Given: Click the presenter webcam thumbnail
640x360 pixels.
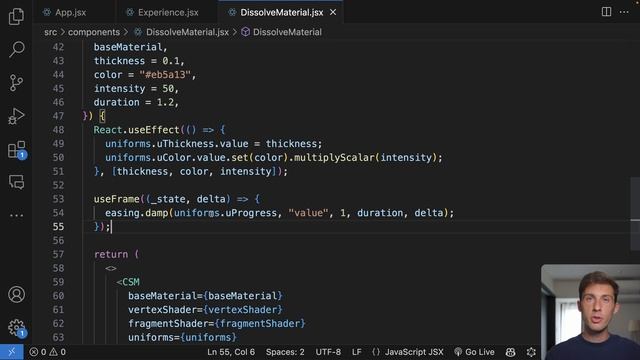Looking at the screenshot, I should tap(590, 312).
